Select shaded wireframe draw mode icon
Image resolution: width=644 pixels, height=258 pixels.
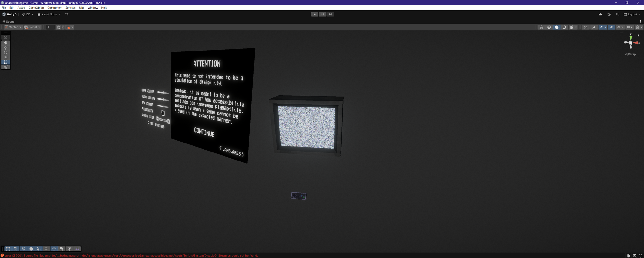click(x=549, y=27)
